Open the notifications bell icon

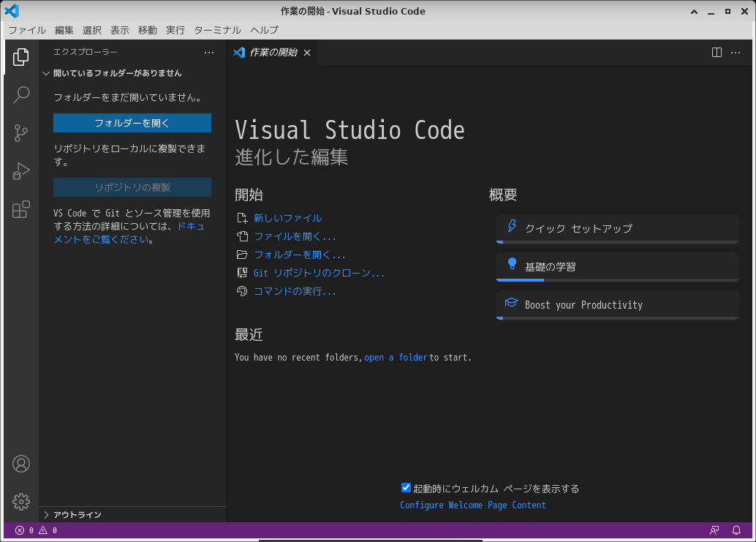pos(736,530)
